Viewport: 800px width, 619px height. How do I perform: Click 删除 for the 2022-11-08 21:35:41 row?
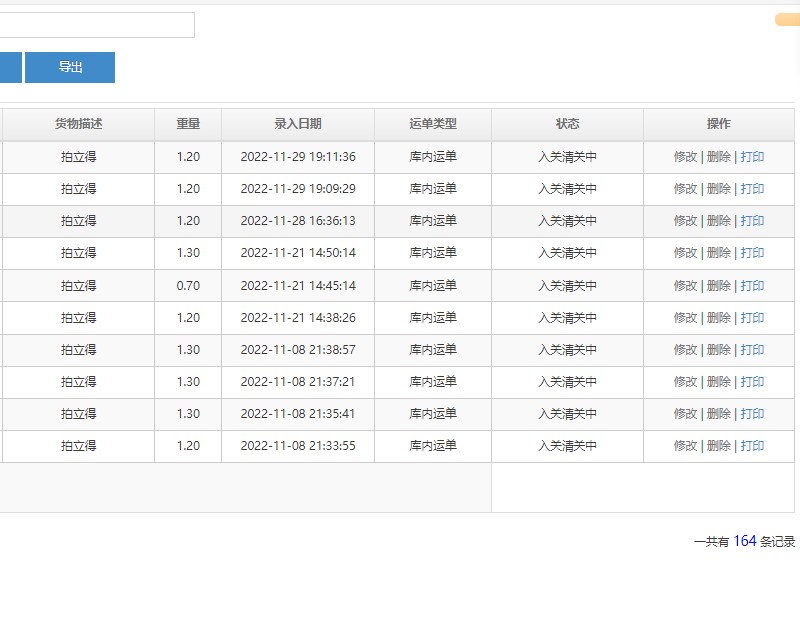718,414
